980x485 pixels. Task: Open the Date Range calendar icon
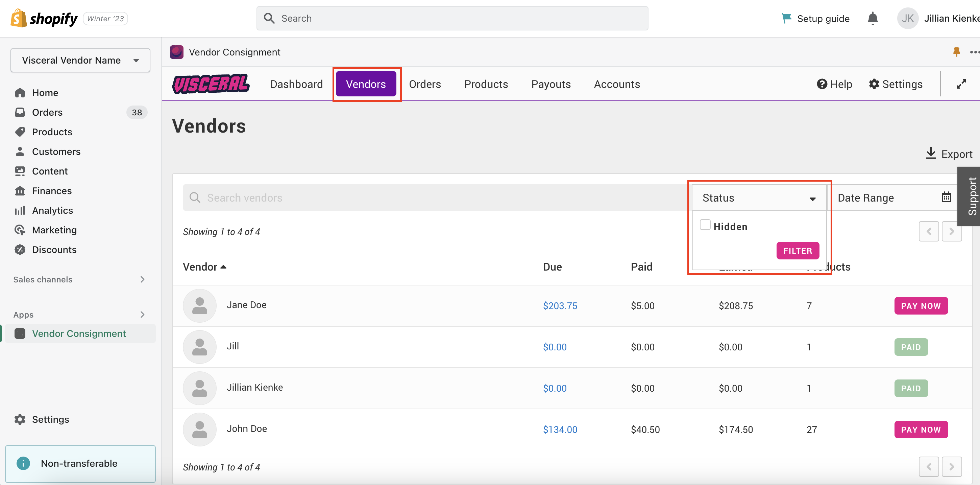[x=946, y=197]
